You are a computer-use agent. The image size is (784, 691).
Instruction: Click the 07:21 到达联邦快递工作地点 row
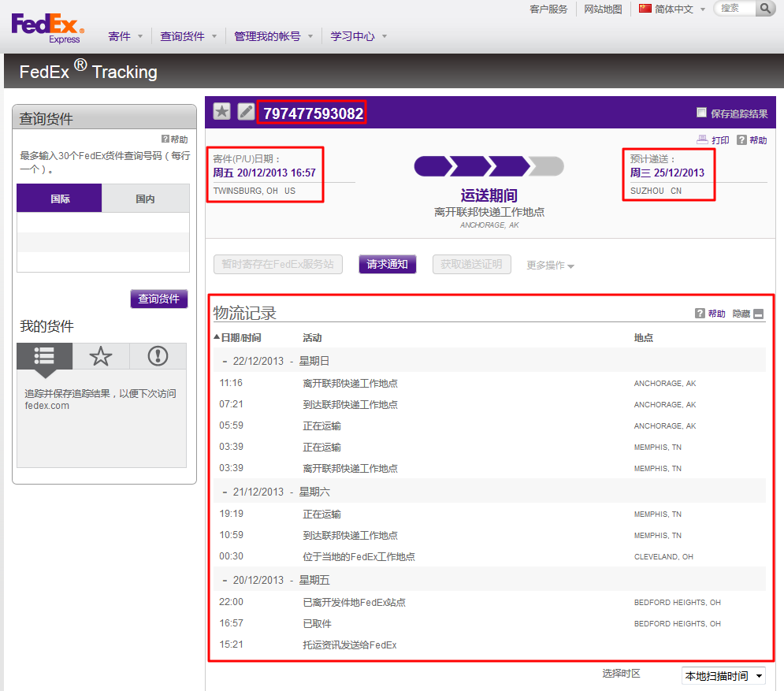click(x=489, y=404)
